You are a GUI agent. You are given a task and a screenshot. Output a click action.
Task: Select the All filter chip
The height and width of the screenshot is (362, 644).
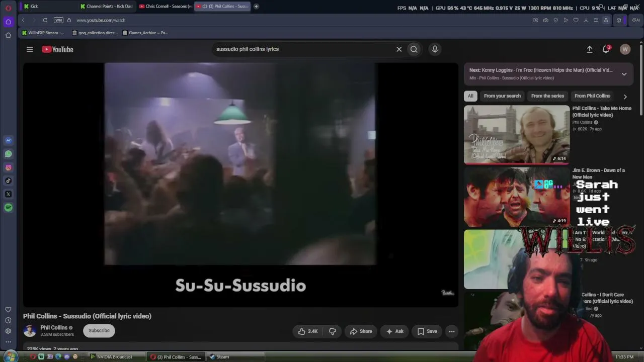pyautogui.click(x=470, y=96)
